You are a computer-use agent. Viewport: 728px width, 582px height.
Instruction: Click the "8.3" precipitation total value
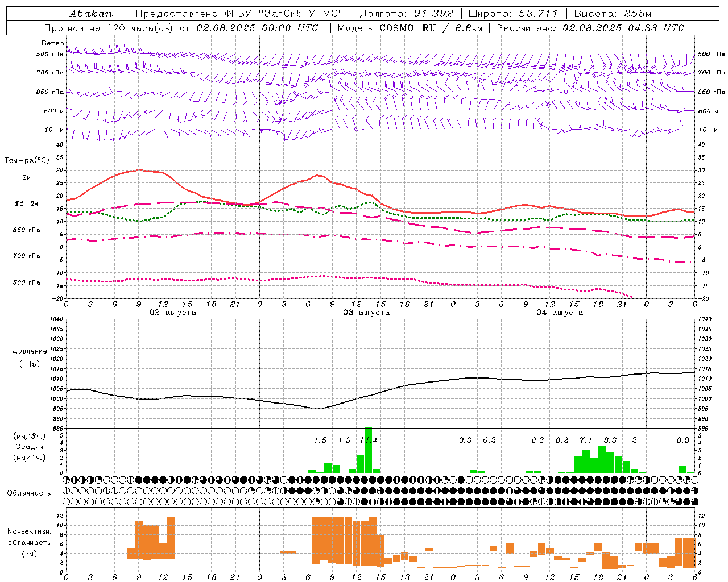[x=610, y=440]
